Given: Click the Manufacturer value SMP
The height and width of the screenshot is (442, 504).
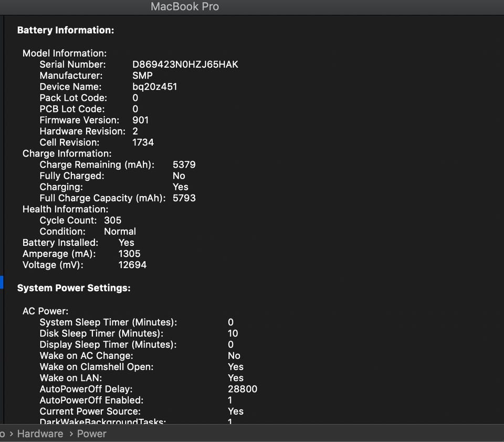Looking at the screenshot, I should coord(142,76).
